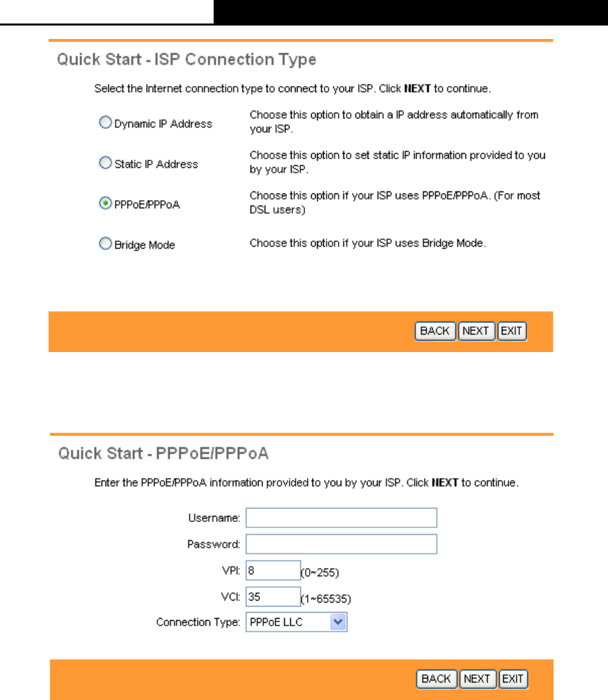The height and width of the screenshot is (700, 608).
Task: Click the VCI value field
Action: (273, 597)
